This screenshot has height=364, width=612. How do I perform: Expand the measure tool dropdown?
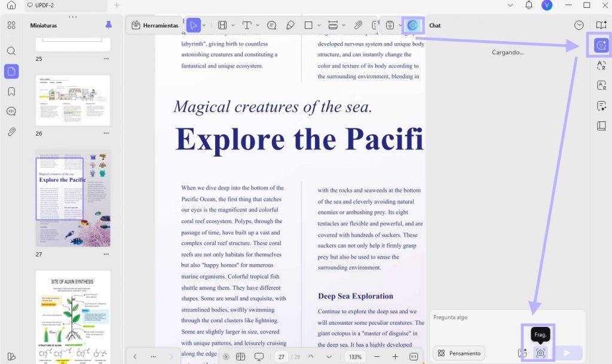(x=344, y=25)
